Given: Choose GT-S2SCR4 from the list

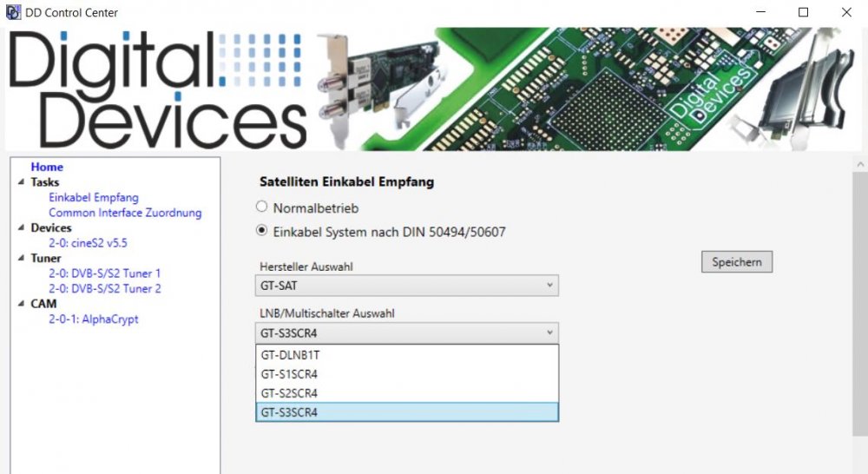Looking at the screenshot, I should (407, 393).
